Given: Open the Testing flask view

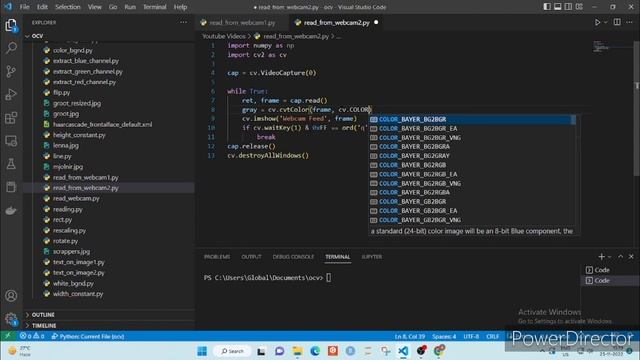Looking at the screenshot, I should tap(11, 164).
